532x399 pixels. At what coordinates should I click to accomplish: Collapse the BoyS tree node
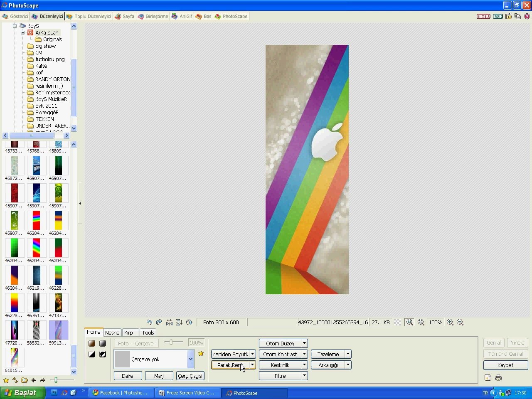tap(15, 26)
